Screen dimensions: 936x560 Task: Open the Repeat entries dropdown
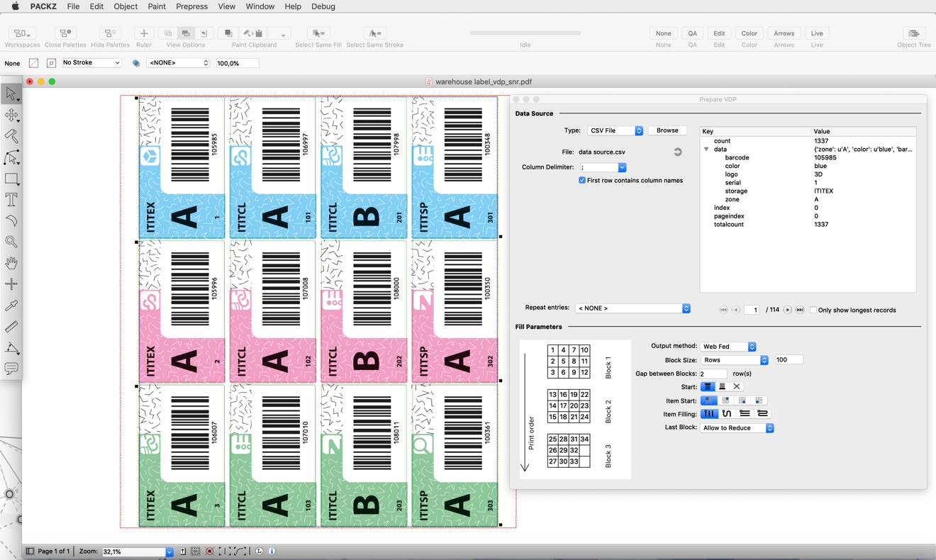[633, 308]
